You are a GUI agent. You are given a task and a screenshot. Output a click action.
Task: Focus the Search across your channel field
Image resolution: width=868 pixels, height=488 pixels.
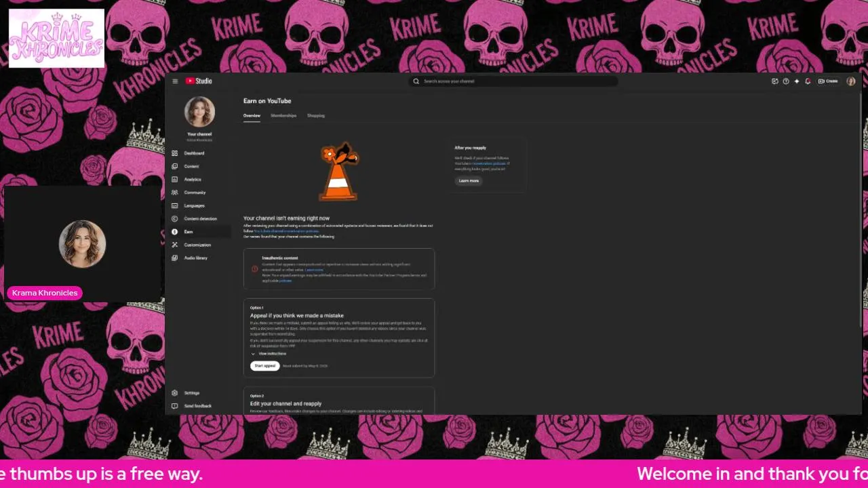513,81
